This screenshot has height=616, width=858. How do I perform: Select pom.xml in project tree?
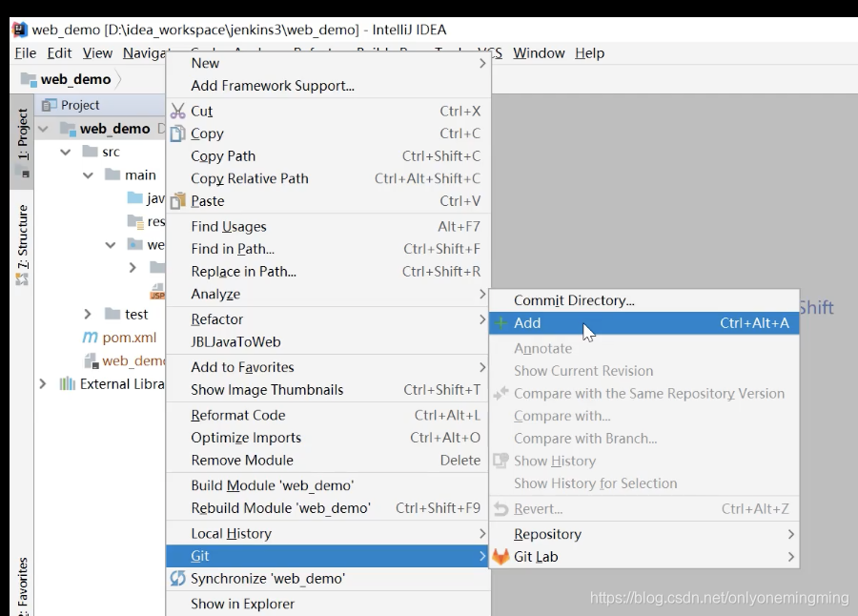coord(119,338)
